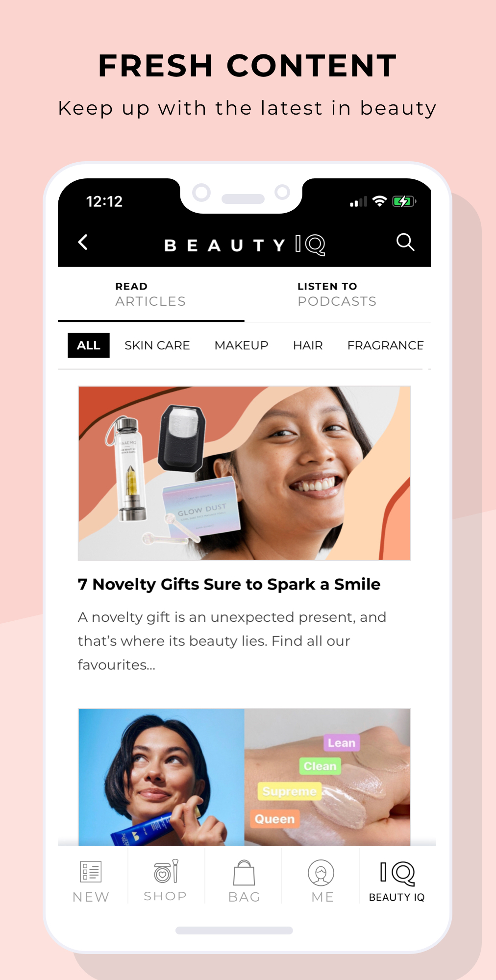Tap the BEAUTY IQ header logo
The height and width of the screenshot is (980, 496).
click(245, 245)
